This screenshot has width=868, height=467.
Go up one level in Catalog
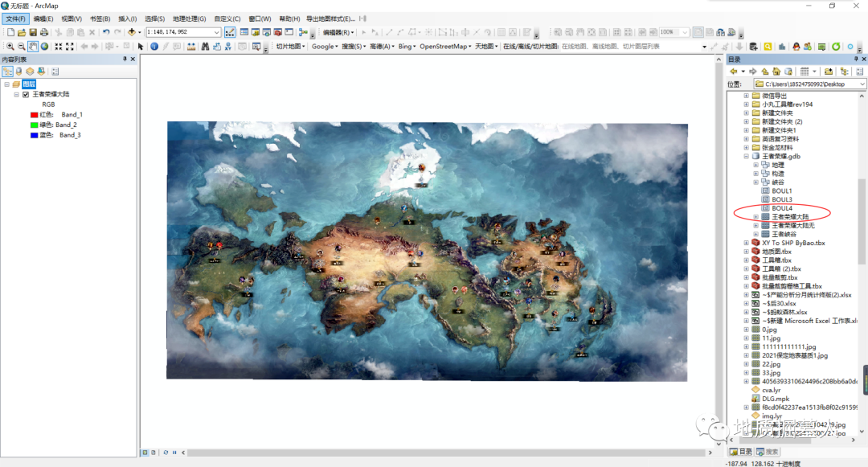pyautogui.click(x=765, y=72)
